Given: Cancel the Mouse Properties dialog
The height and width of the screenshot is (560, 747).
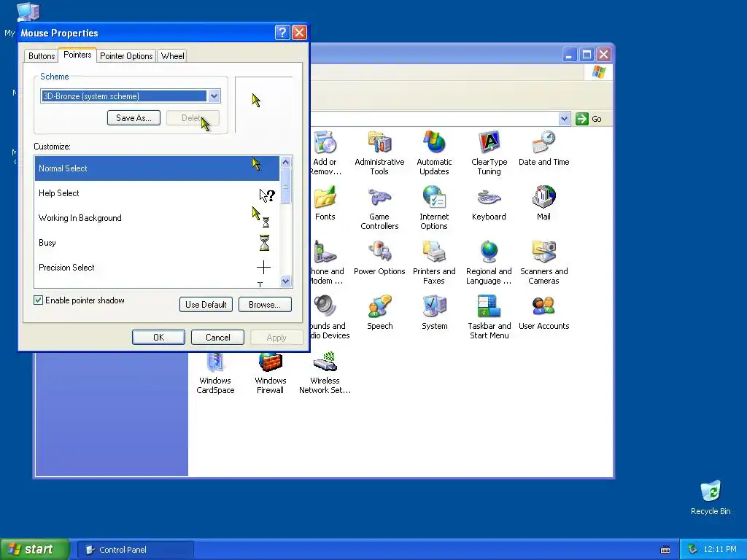Looking at the screenshot, I should (x=217, y=338).
